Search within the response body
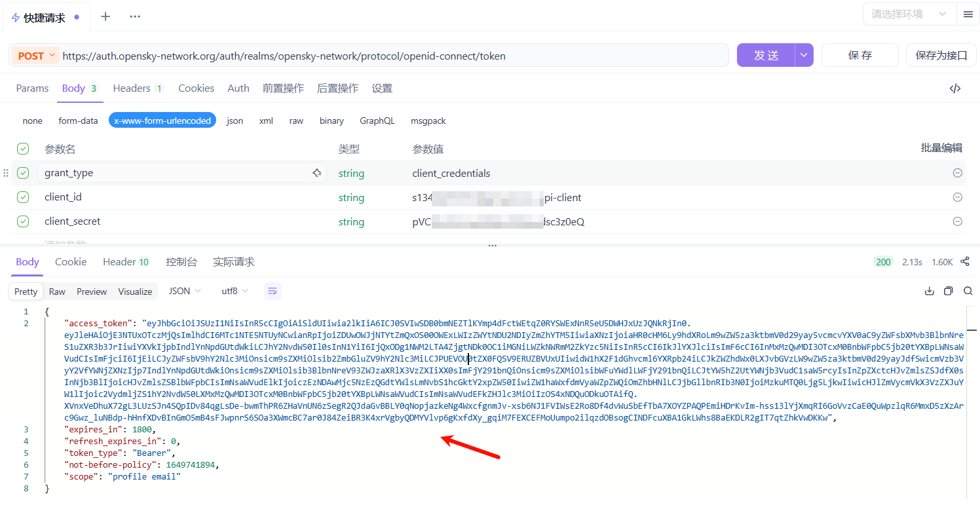 click(x=968, y=290)
